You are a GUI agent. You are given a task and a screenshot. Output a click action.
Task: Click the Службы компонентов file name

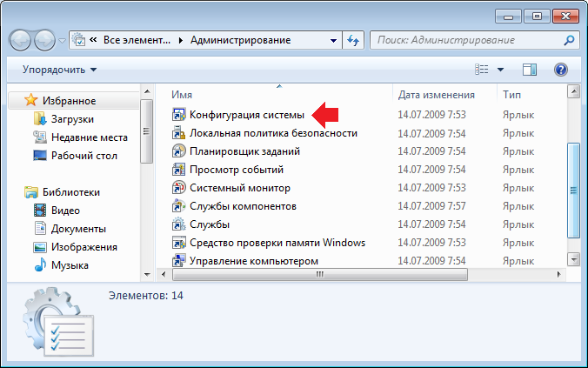(243, 206)
